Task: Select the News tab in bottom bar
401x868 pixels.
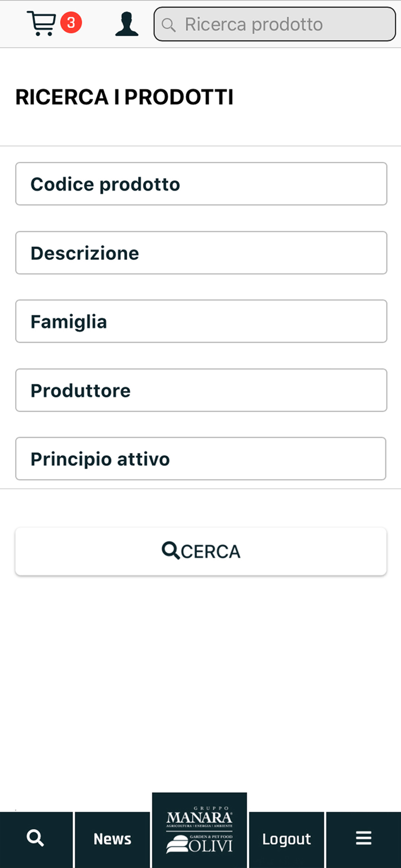Action: [112, 839]
